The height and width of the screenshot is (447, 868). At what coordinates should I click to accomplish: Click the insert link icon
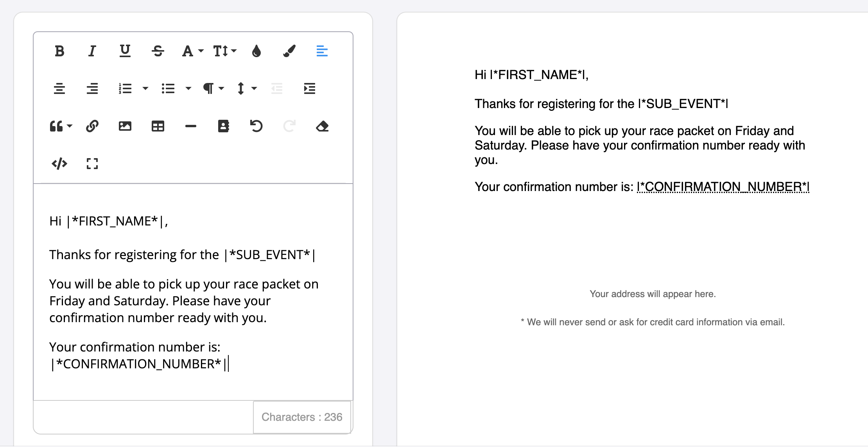(92, 126)
